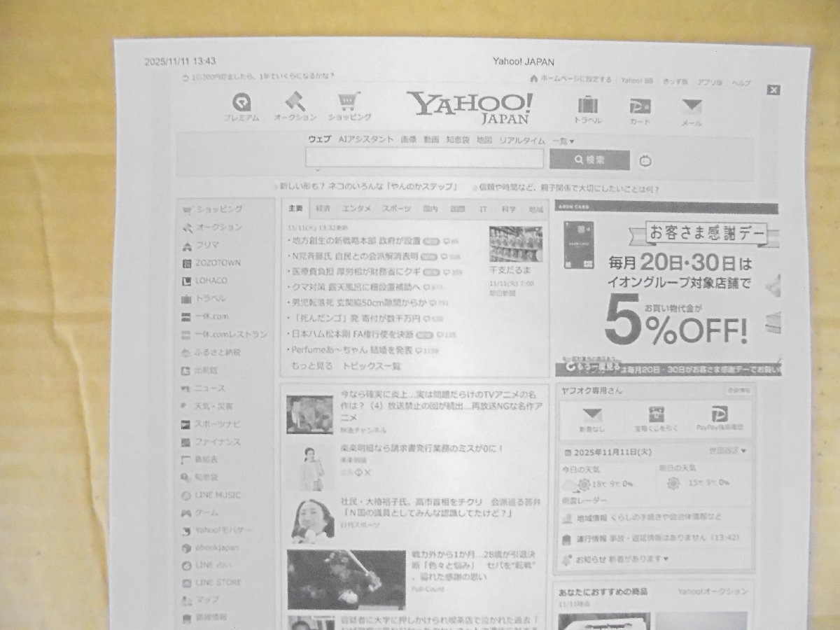Click the round icon next to the 検索 button
Screen dimensions: 840x630
pyautogui.click(x=645, y=162)
